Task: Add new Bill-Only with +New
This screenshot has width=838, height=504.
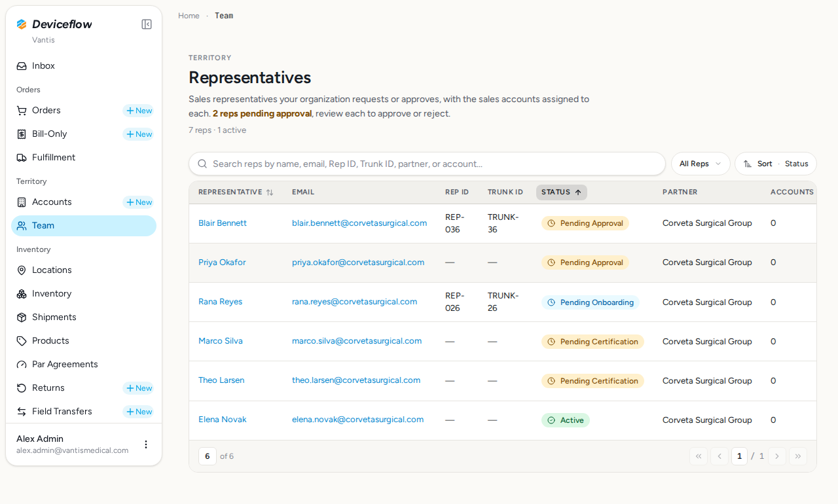Action: 139,134
